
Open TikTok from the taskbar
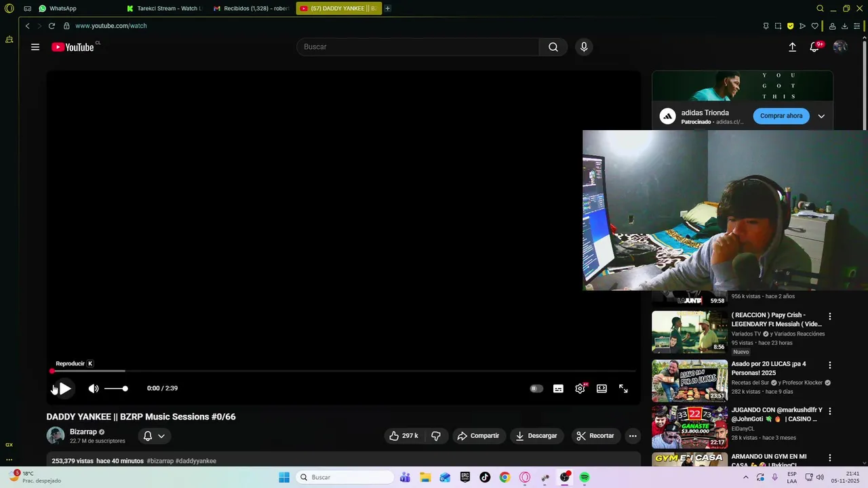click(485, 477)
